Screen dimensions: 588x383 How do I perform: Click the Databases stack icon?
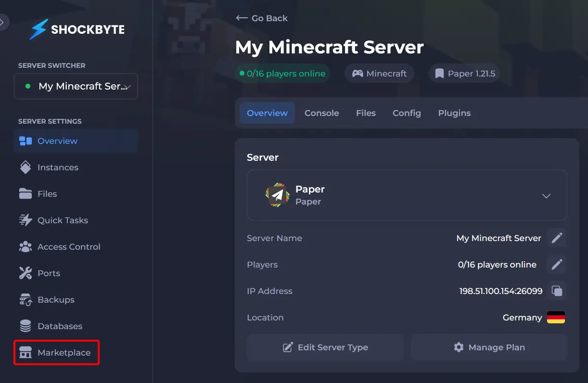tap(25, 326)
